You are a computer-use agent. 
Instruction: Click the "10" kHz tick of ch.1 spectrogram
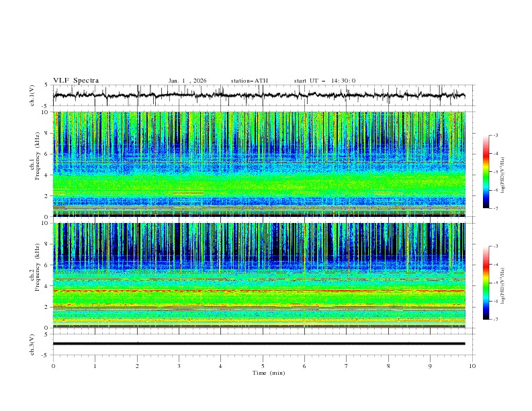[x=46, y=112]
